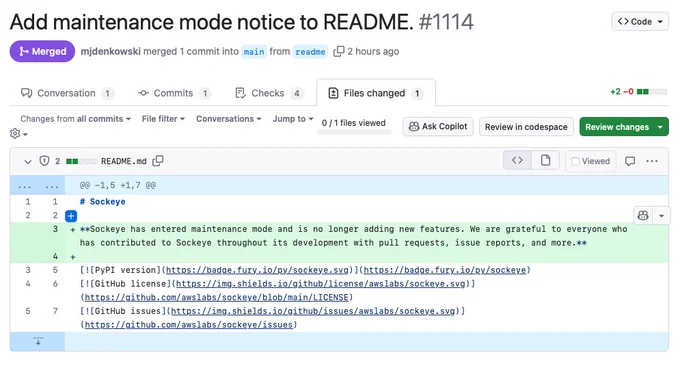Screen dimensions: 680x368
Task: Switch to rich diff document icon
Action: point(546,160)
